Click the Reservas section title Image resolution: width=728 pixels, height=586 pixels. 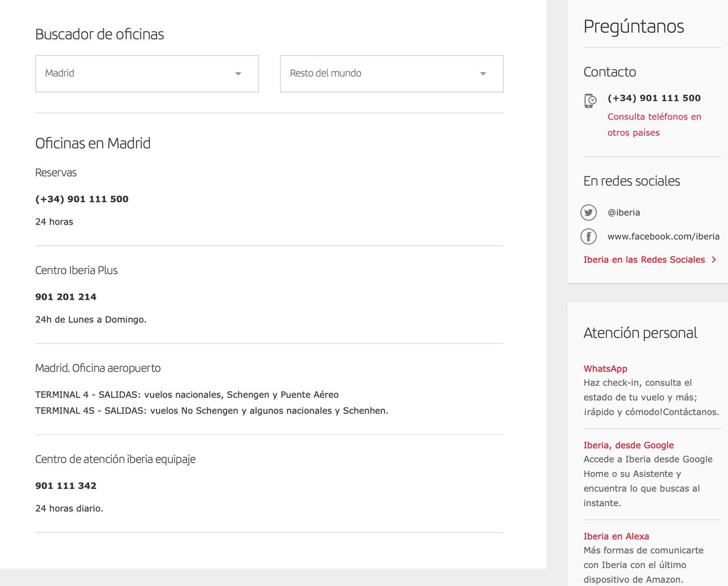point(56,173)
